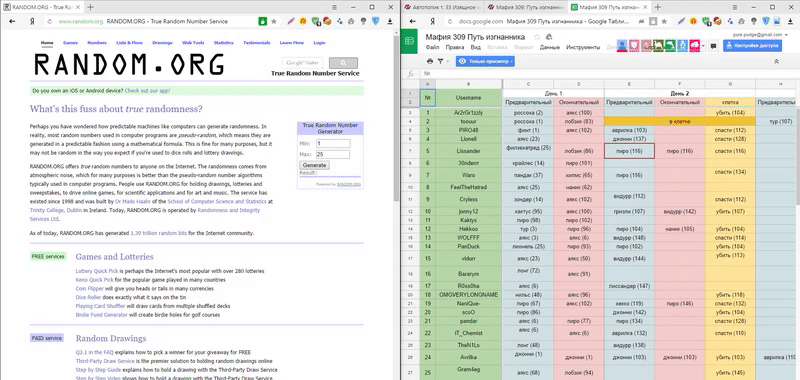This screenshot has height=380, width=800.
Task: Switch to the Автотопик т. 33 tab
Action: (443, 7)
